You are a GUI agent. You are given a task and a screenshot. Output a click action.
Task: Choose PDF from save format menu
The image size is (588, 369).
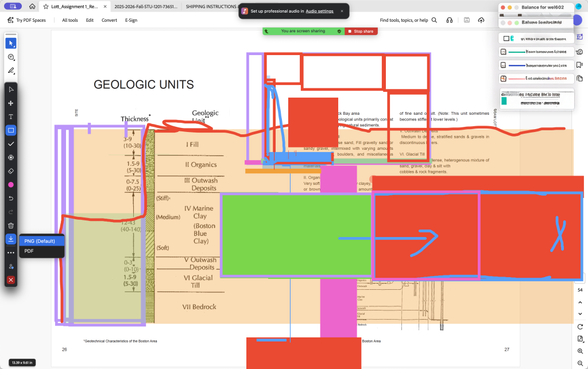[x=29, y=251]
